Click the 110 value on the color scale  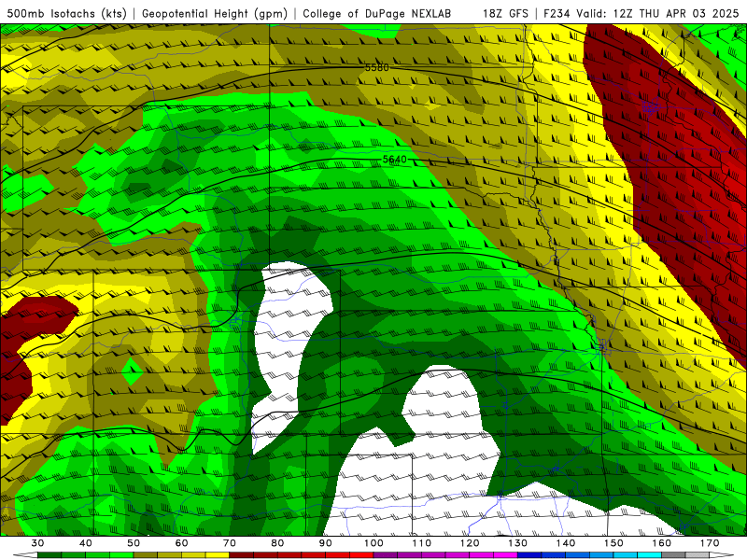point(422,543)
